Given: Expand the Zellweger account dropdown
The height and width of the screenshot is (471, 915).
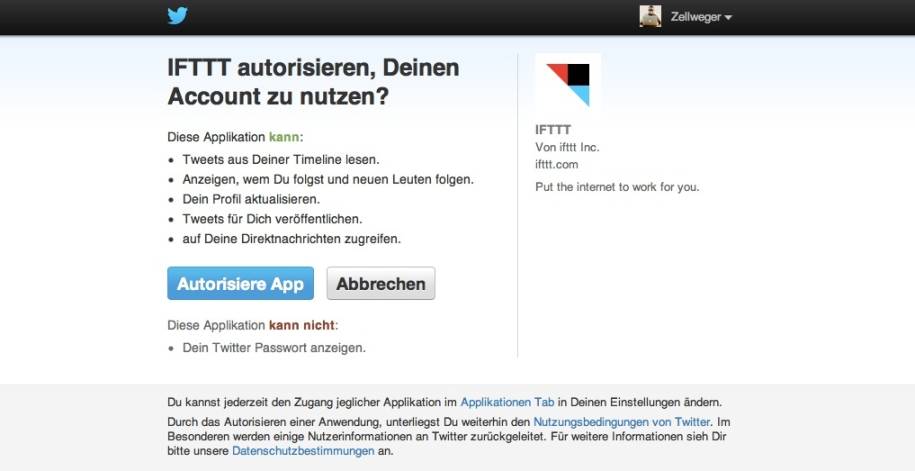Looking at the screenshot, I should pos(701,17).
